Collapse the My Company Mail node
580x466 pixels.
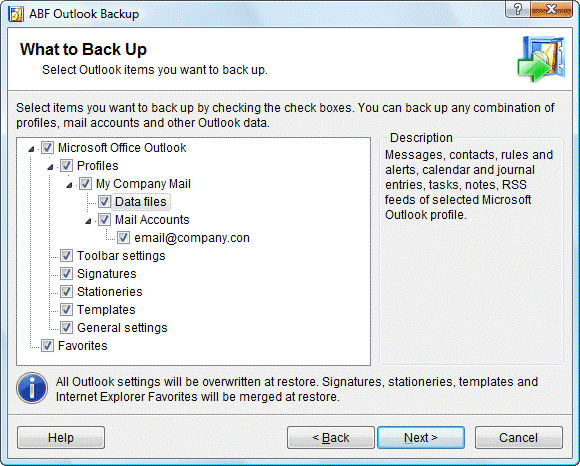tap(69, 185)
